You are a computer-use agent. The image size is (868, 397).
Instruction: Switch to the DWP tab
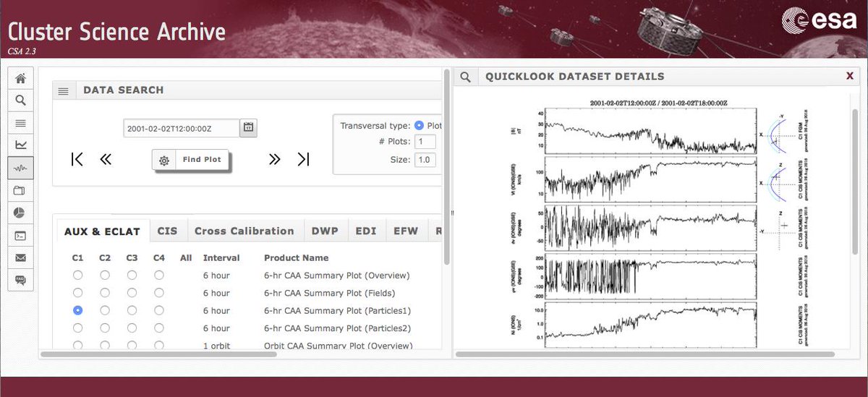click(325, 231)
